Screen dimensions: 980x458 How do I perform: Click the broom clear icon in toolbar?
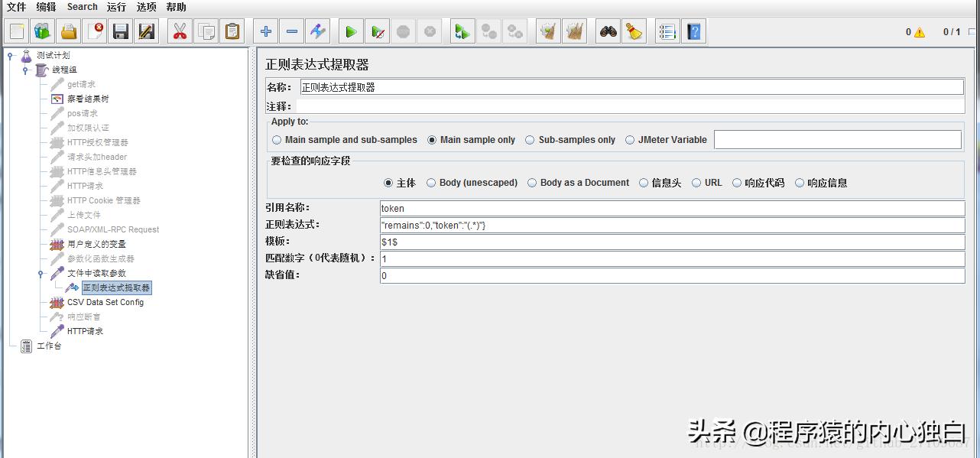pyautogui.click(x=634, y=31)
